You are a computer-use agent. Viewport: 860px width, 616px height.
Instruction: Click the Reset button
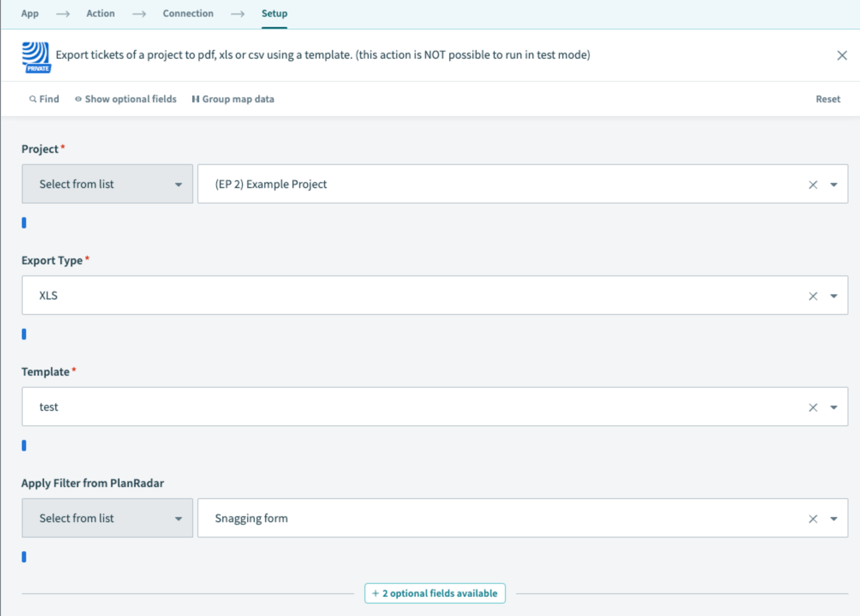click(x=827, y=99)
